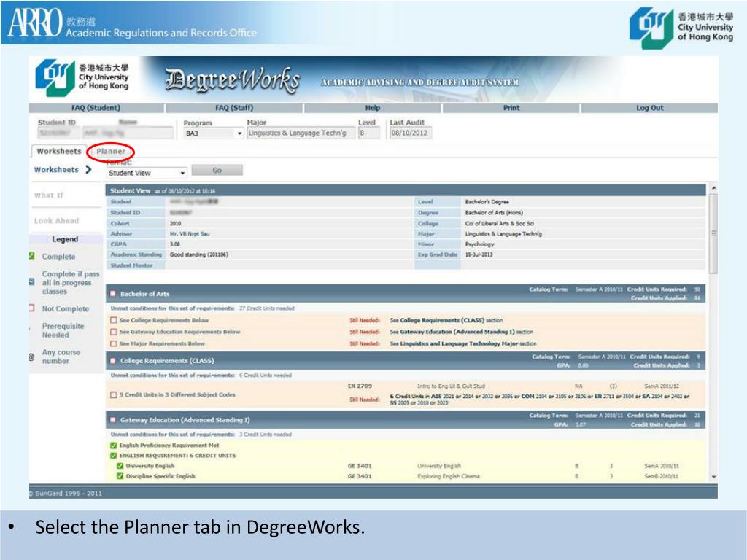This screenshot has height=560, width=747.
Task: Open the FAQ (Staff) menu item
Action: point(234,108)
